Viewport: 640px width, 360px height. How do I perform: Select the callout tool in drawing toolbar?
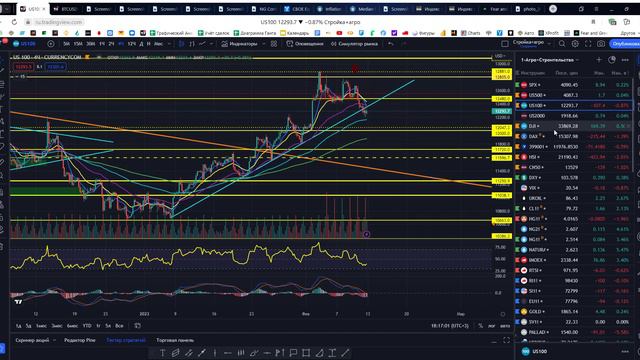point(293,353)
